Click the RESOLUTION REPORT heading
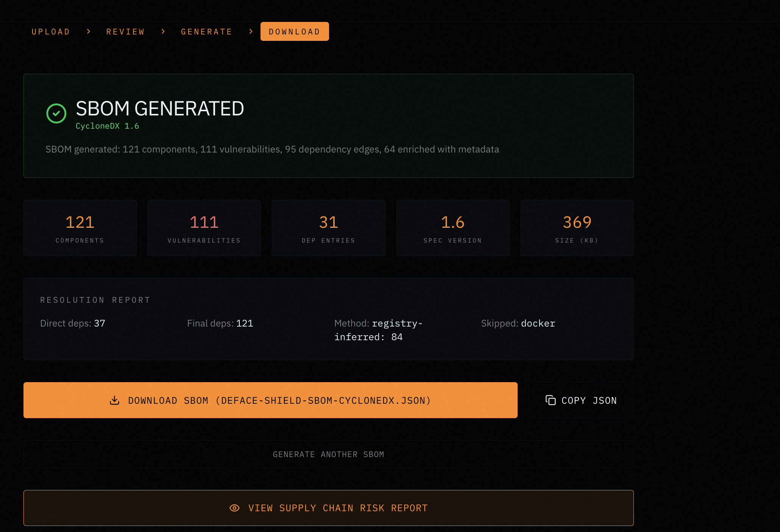This screenshot has width=780, height=532. (x=95, y=300)
